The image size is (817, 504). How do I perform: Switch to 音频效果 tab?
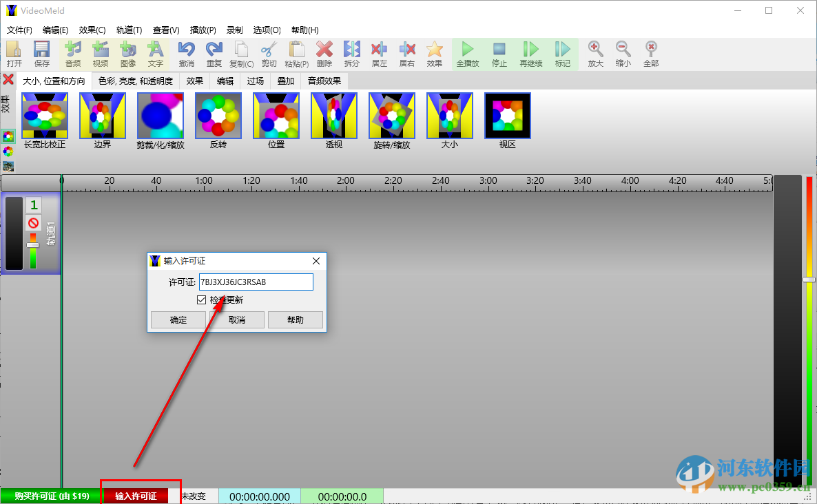coord(324,81)
